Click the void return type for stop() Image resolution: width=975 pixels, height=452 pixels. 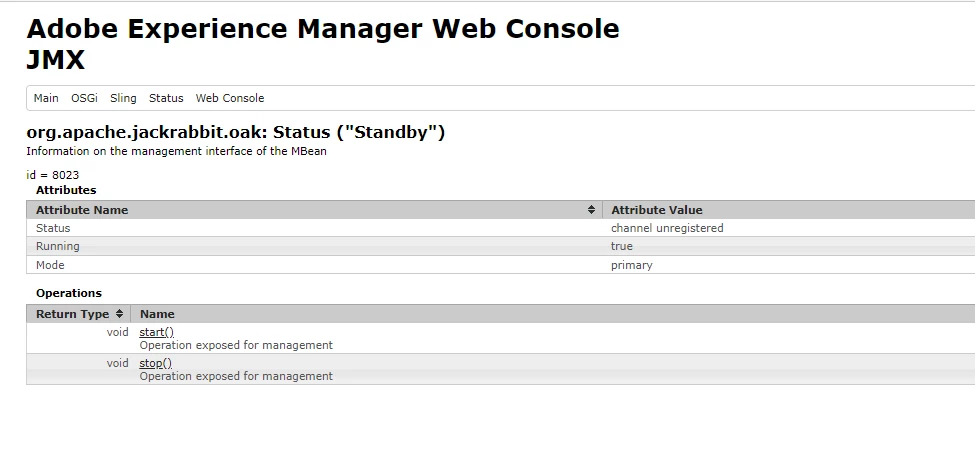click(118, 363)
